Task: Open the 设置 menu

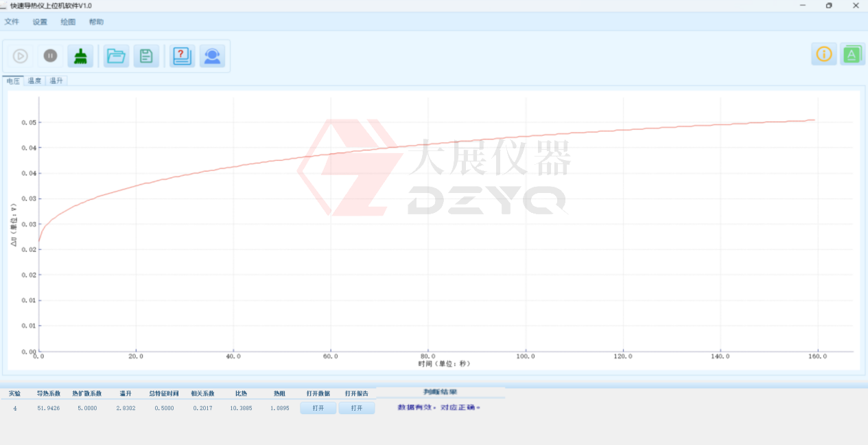Action: (40, 22)
